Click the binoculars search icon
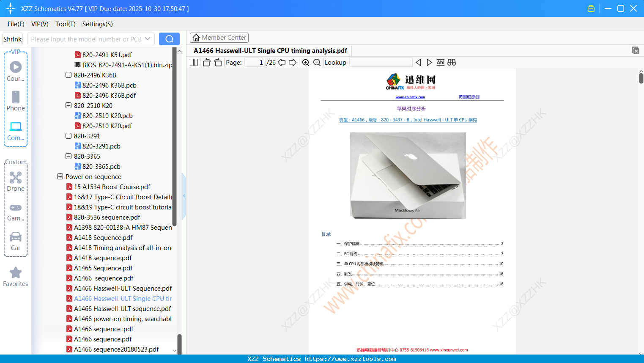 [x=452, y=63]
